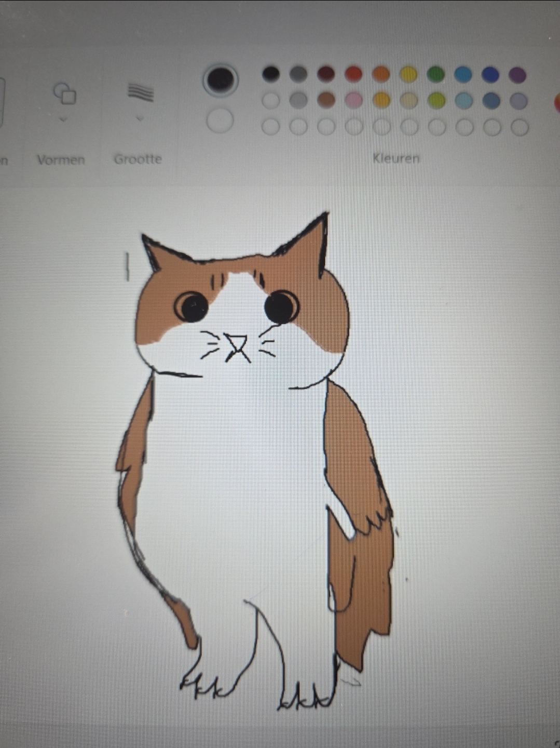
Task: Pick the black swatch in the palette
Action: tap(271, 73)
